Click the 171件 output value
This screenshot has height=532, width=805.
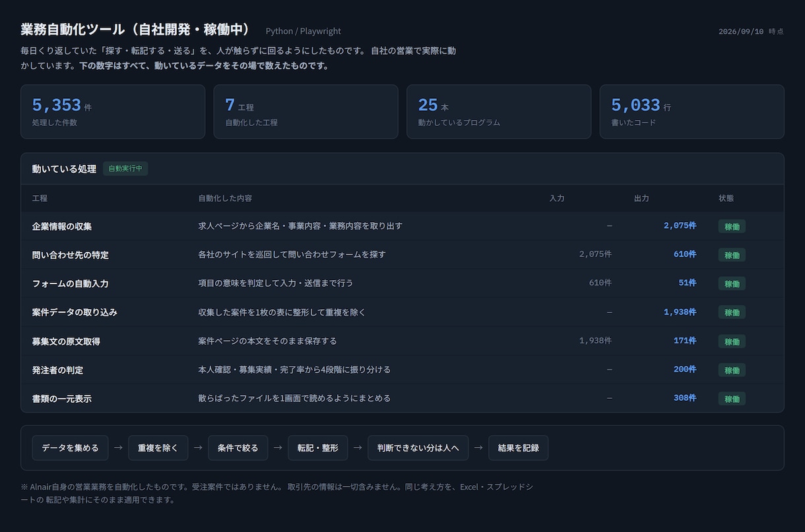(685, 340)
